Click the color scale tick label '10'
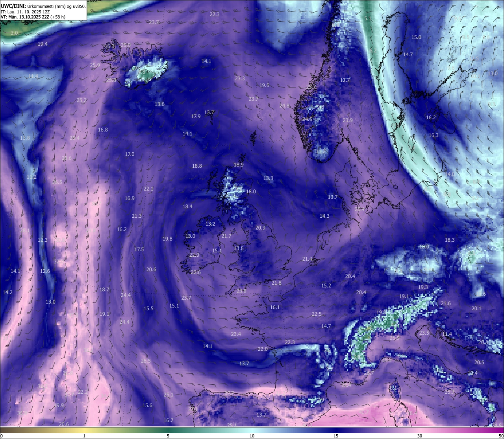Viewport: 504px width, 439px height. [x=252, y=435]
